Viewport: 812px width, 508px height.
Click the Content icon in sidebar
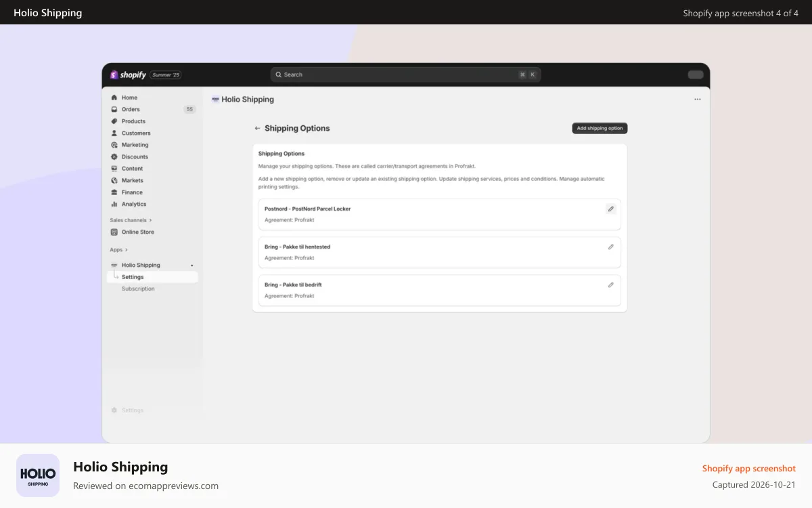point(114,169)
